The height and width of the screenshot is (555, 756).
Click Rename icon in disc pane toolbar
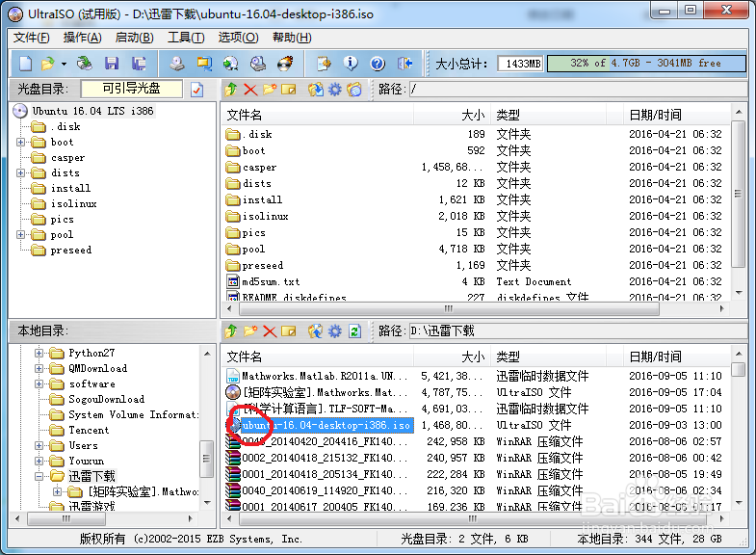288,90
